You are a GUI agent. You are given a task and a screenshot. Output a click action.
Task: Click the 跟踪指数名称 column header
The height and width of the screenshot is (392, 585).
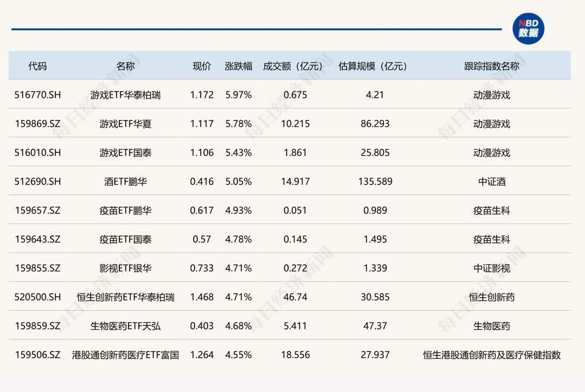[492, 67]
